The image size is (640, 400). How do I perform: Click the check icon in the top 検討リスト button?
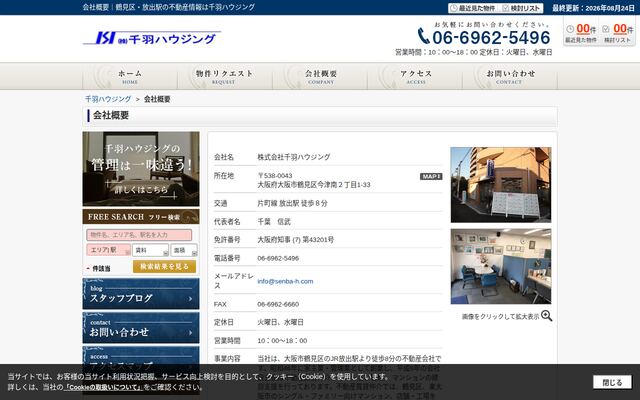click(506, 8)
